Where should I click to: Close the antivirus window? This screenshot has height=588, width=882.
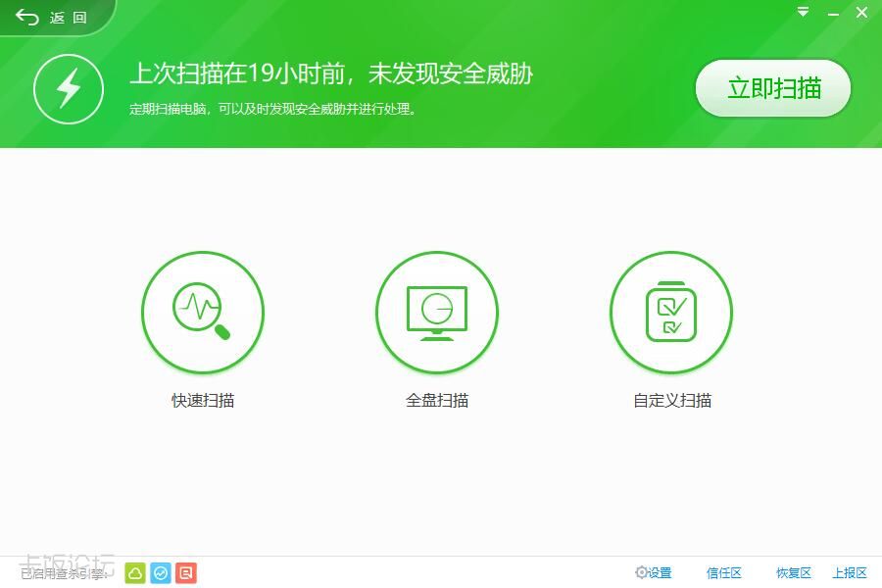[861, 13]
